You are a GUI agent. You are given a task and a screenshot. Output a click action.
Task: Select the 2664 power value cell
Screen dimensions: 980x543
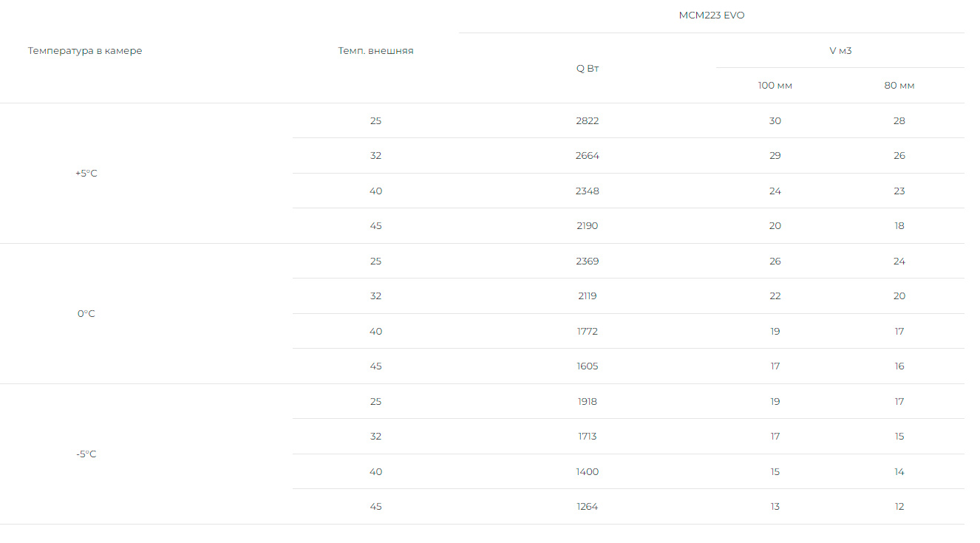tap(588, 156)
